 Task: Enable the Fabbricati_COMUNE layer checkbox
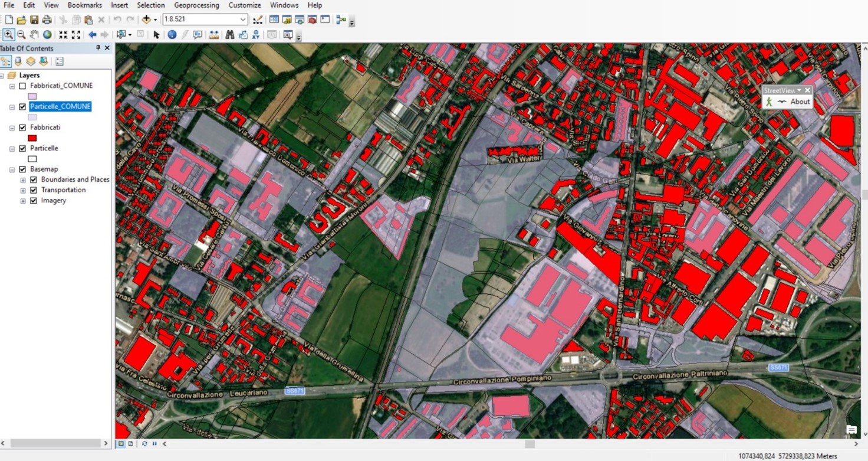click(22, 86)
